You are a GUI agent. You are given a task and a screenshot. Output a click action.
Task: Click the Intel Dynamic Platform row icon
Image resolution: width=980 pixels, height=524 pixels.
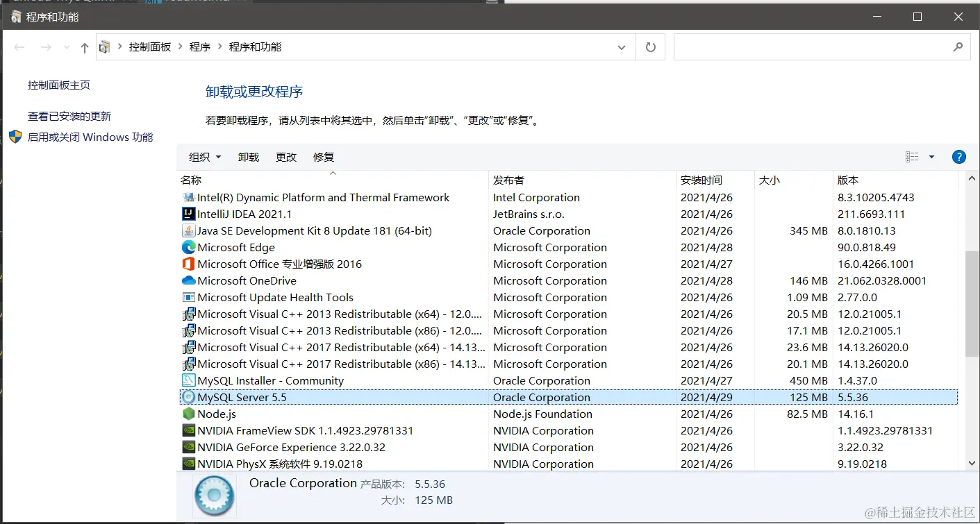(188, 197)
